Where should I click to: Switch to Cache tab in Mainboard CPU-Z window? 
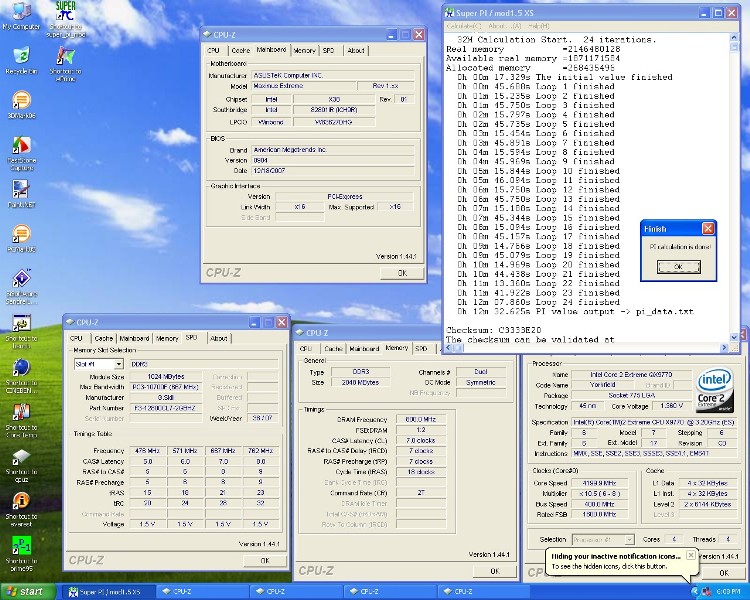pyautogui.click(x=241, y=50)
